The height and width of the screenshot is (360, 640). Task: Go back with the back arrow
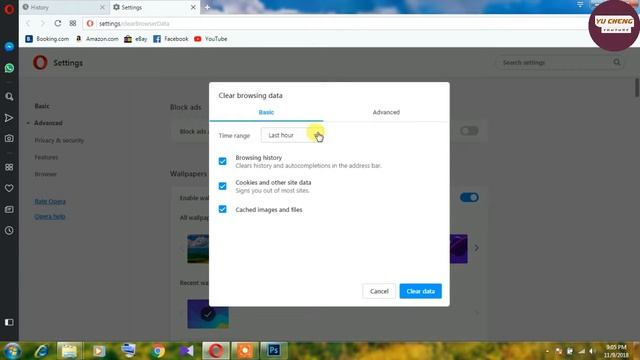tap(28, 23)
